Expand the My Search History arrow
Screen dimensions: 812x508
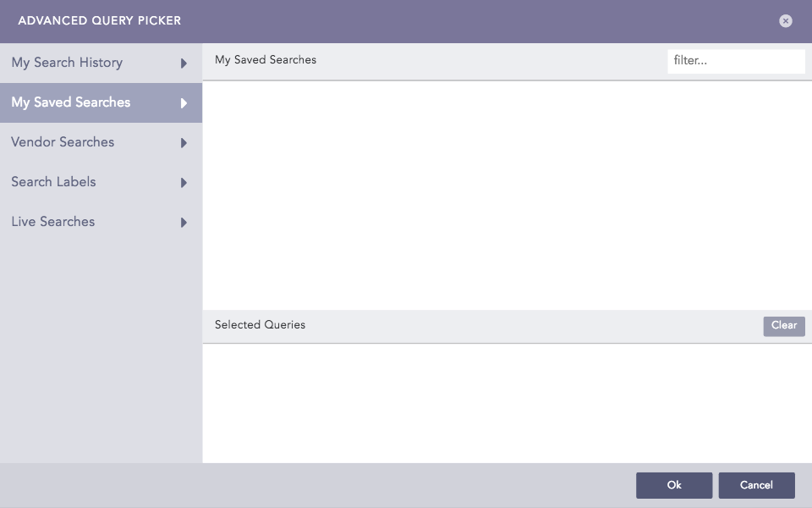(x=184, y=63)
